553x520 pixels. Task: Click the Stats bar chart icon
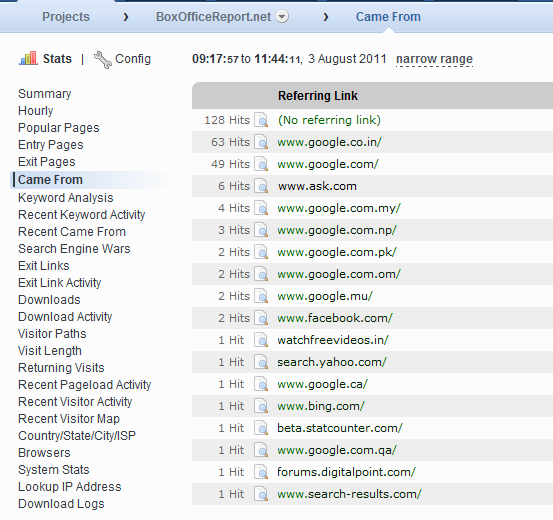(x=28, y=58)
